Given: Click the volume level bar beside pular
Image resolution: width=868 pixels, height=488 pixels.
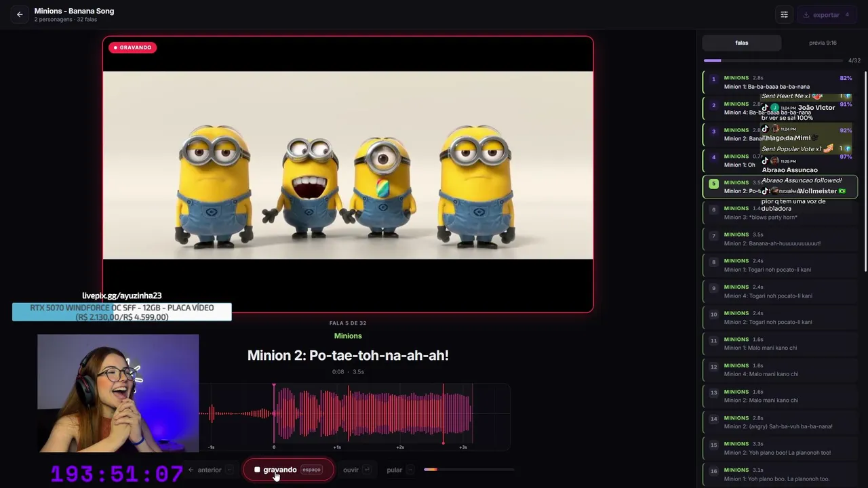Looking at the screenshot, I should click(x=469, y=470).
